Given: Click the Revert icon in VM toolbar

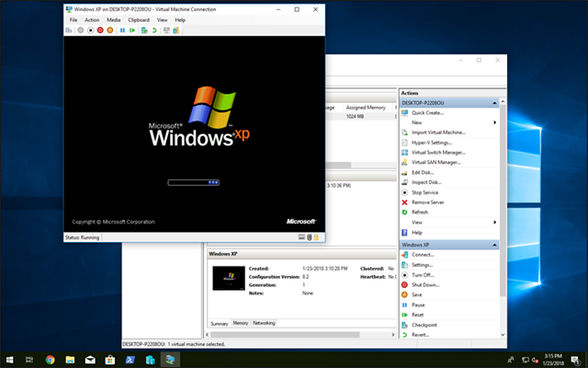Looking at the screenshot, I should pos(154,30).
